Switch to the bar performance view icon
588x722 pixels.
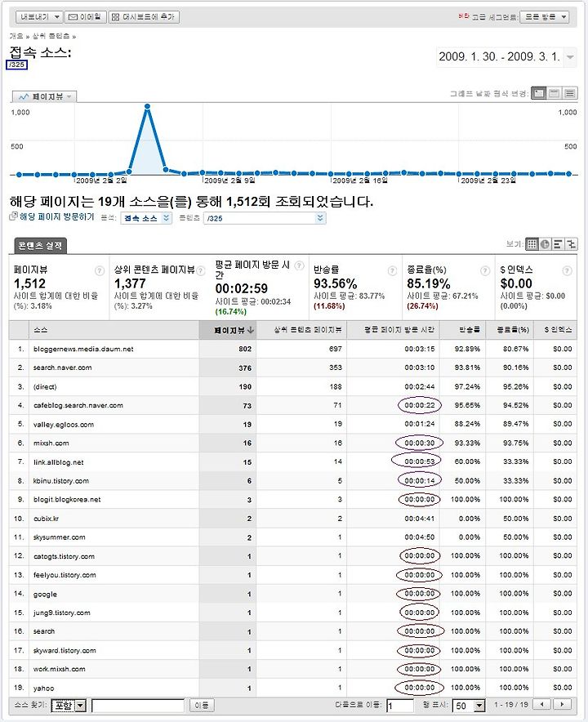(x=558, y=244)
